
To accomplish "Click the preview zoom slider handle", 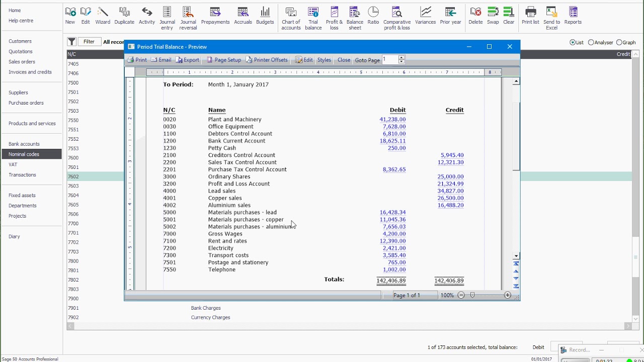I will (472, 295).
